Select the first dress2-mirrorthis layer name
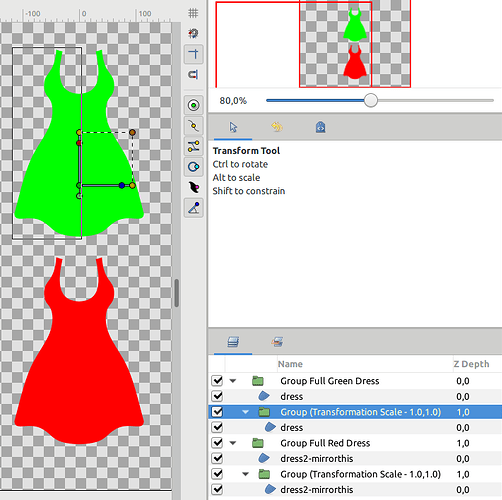This screenshot has width=502, height=500. pos(316,458)
